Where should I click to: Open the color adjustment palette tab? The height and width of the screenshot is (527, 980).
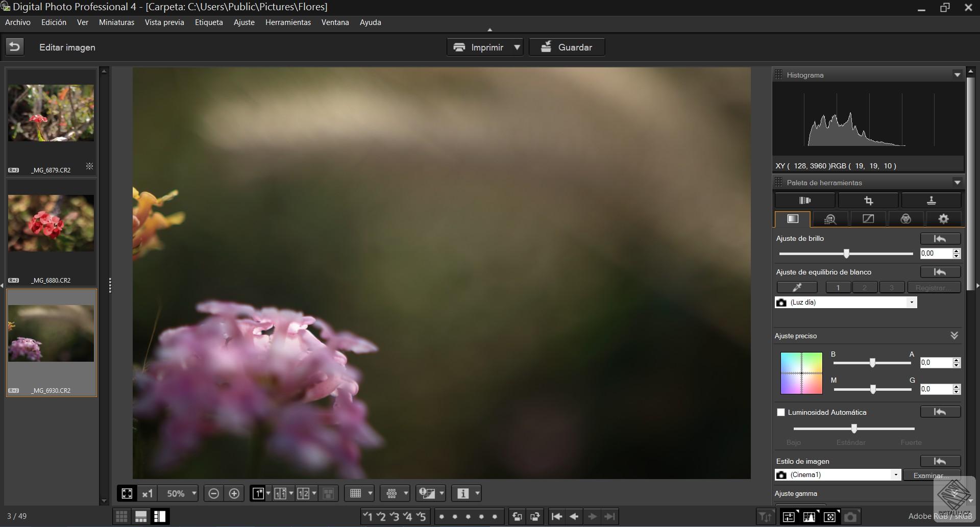(x=906, y=219)
